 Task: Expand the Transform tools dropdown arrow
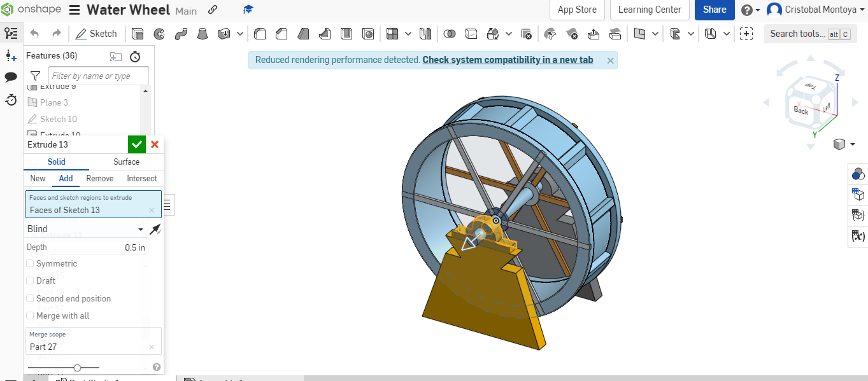click(509, 34)
